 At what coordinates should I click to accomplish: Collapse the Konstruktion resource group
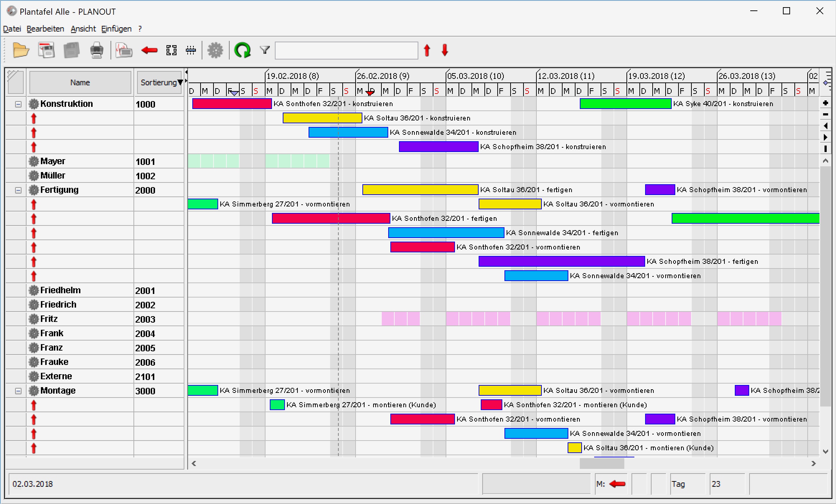pyautogui.click(x=18, y=104)
